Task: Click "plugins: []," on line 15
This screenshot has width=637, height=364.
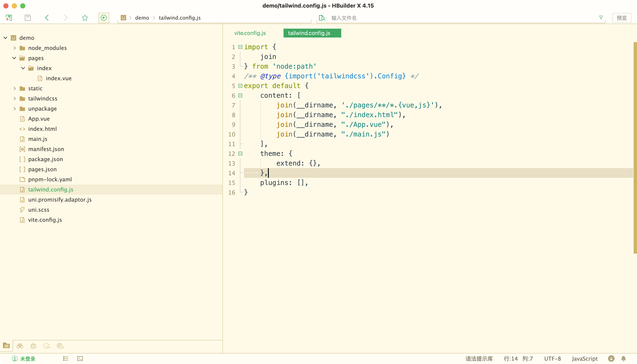Action: (284, 183)
